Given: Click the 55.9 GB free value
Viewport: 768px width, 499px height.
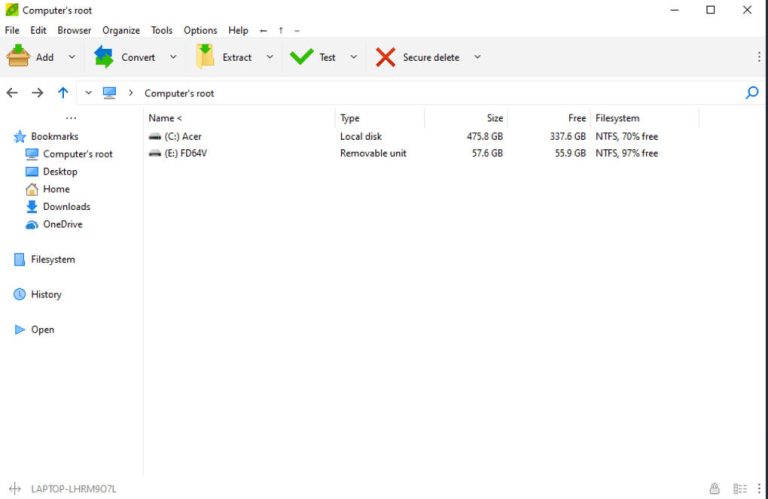Looking at the screenshot, I should (570, 153).
